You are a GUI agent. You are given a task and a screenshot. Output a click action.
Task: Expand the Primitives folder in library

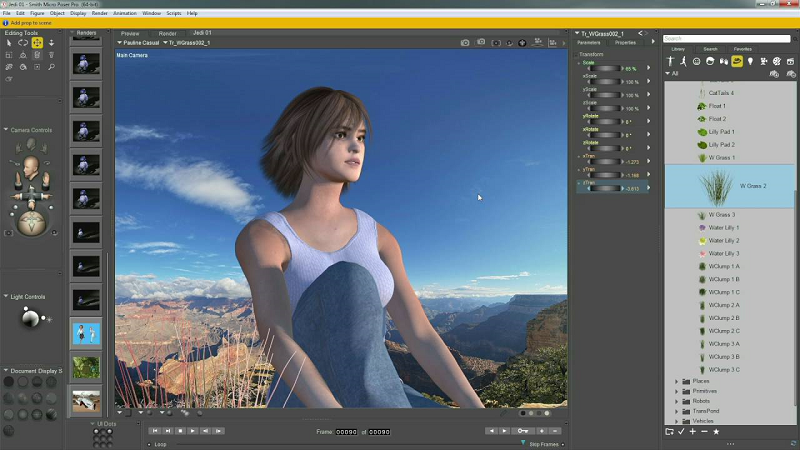677,391
